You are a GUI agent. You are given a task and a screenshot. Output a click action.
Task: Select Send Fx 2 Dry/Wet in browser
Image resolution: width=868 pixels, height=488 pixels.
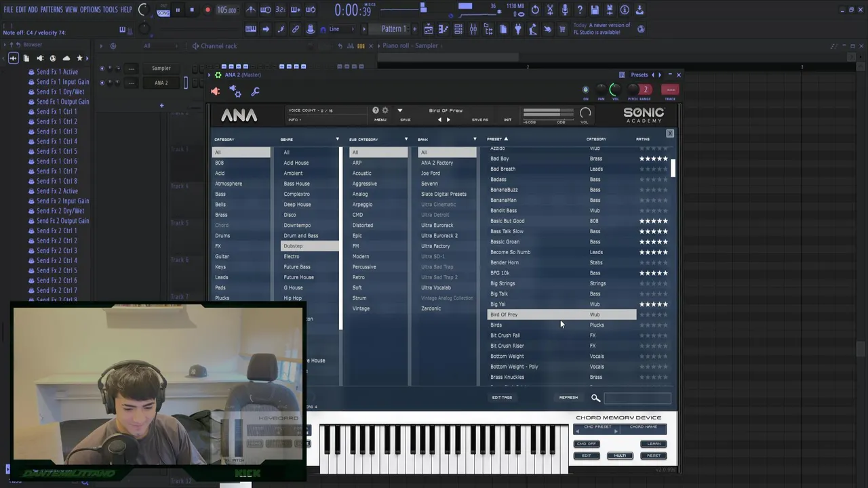point(60,211)
